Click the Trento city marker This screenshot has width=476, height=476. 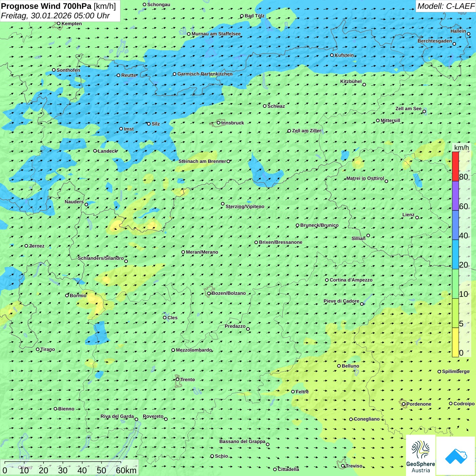tap(177, 379)
